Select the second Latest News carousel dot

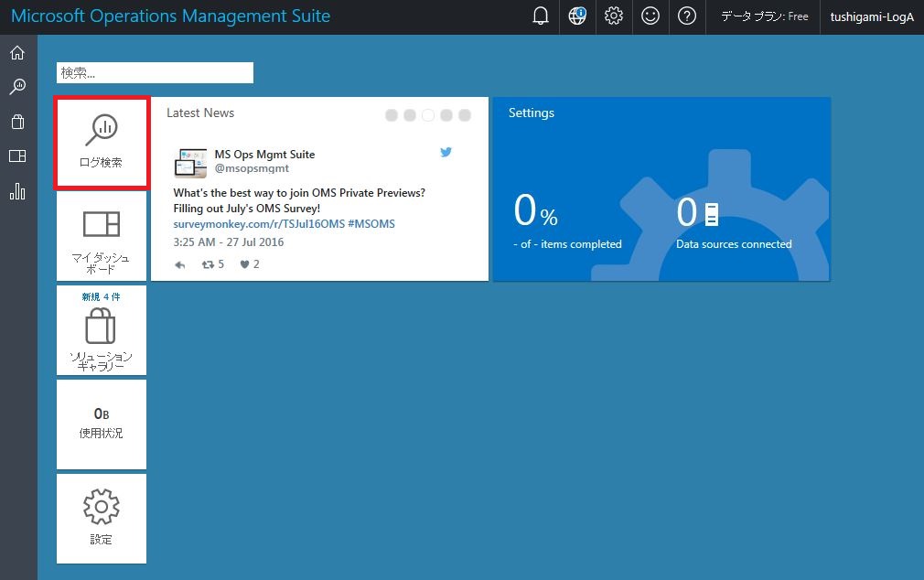click(410, 115)
